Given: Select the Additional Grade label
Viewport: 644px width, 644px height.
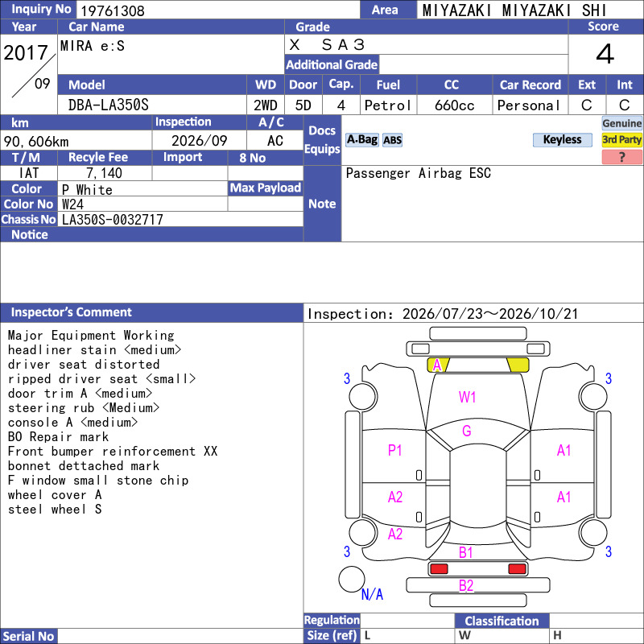Looking at the screenshot, I should [x=332, y=64].
